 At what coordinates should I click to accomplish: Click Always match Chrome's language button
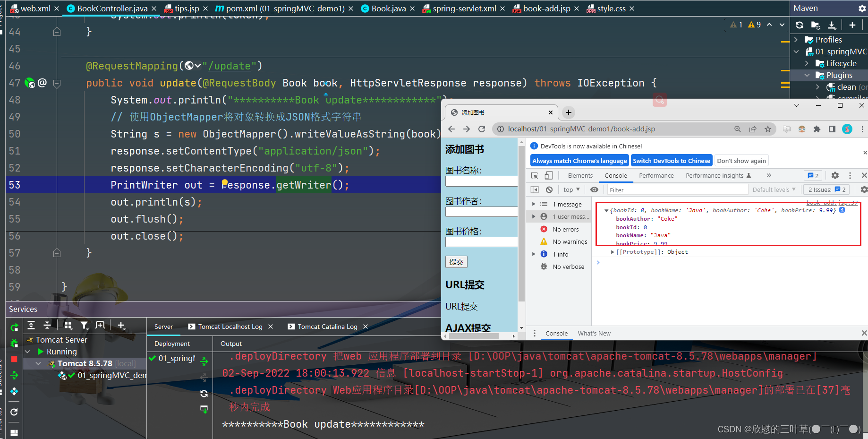pos(579,161)
